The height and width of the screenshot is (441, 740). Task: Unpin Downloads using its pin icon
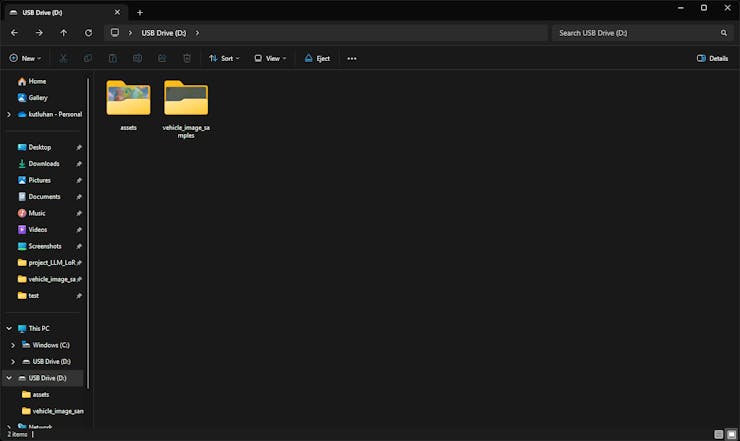pos(79,164)
